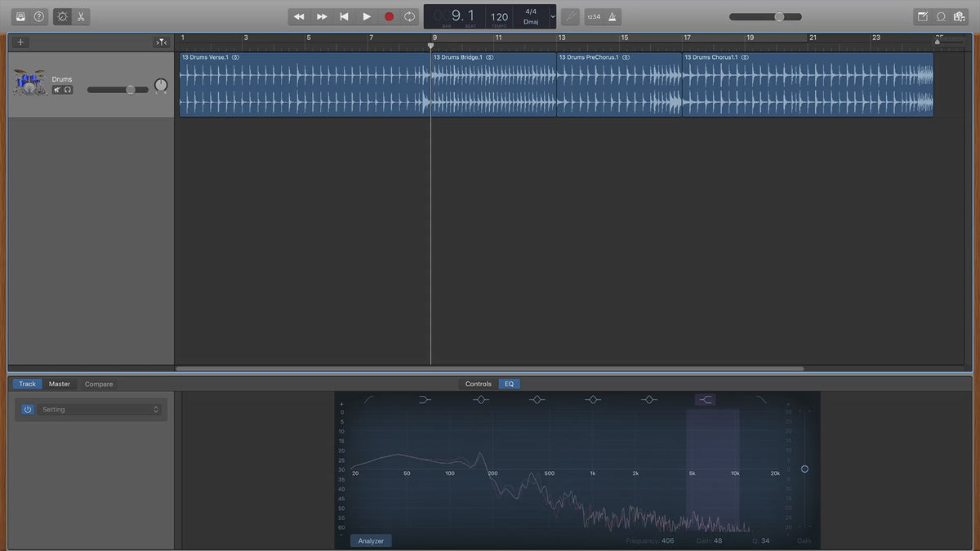Show the Loop Browser
980x551 pixels.
click(x=941, y=16)
